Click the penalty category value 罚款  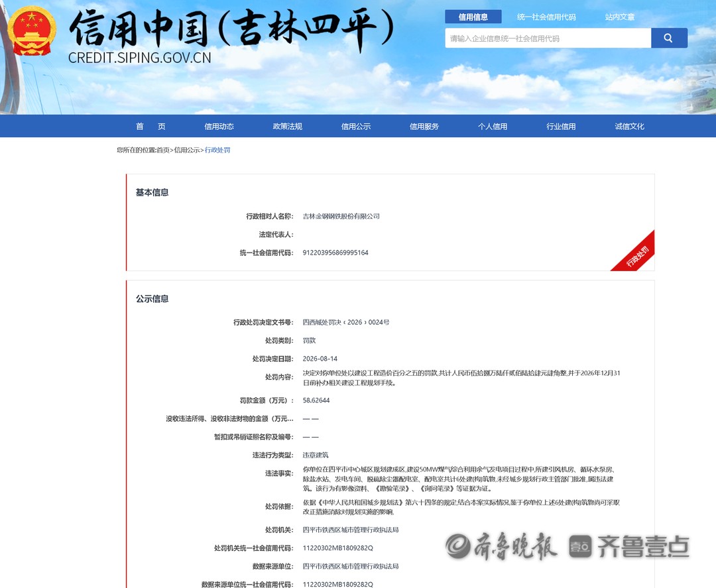(309, 341)
